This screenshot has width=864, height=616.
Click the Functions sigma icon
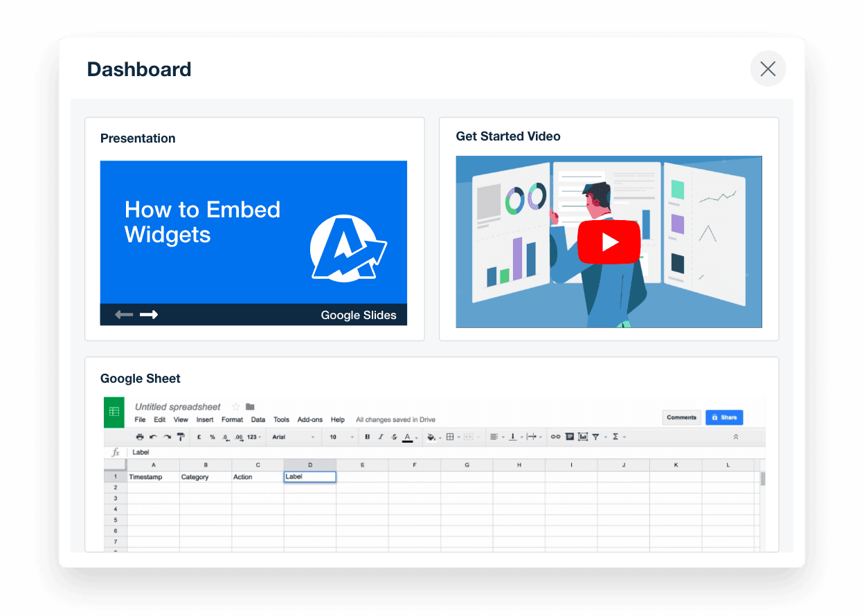click(615, 437)
